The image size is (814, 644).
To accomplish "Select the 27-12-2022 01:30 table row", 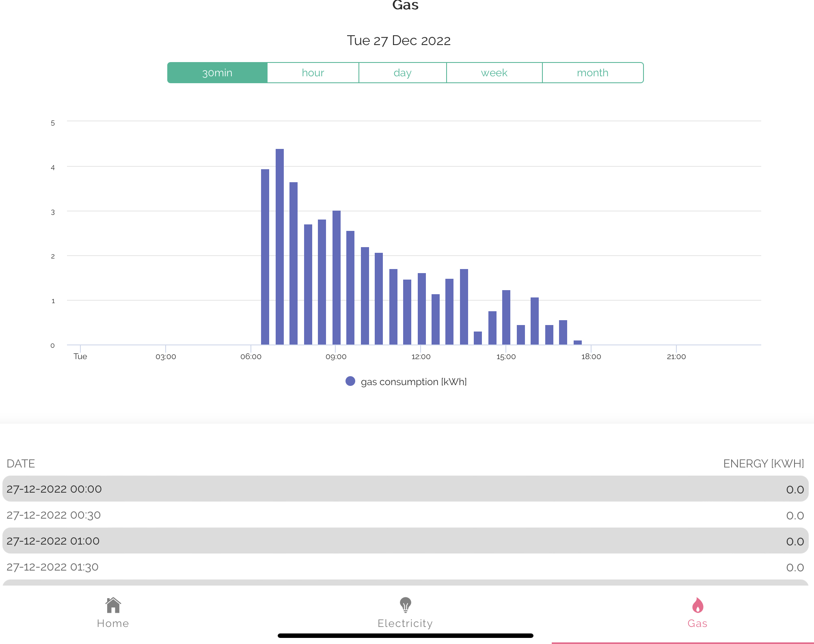I will 405,567.
